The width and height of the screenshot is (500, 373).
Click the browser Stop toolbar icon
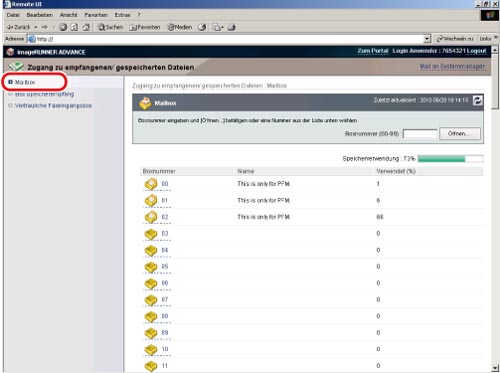click(63, 27)
